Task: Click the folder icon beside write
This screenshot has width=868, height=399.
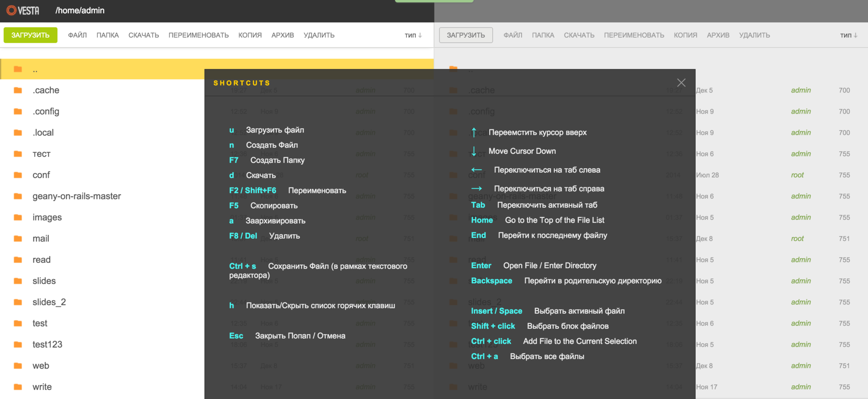Action: [18, 387]
